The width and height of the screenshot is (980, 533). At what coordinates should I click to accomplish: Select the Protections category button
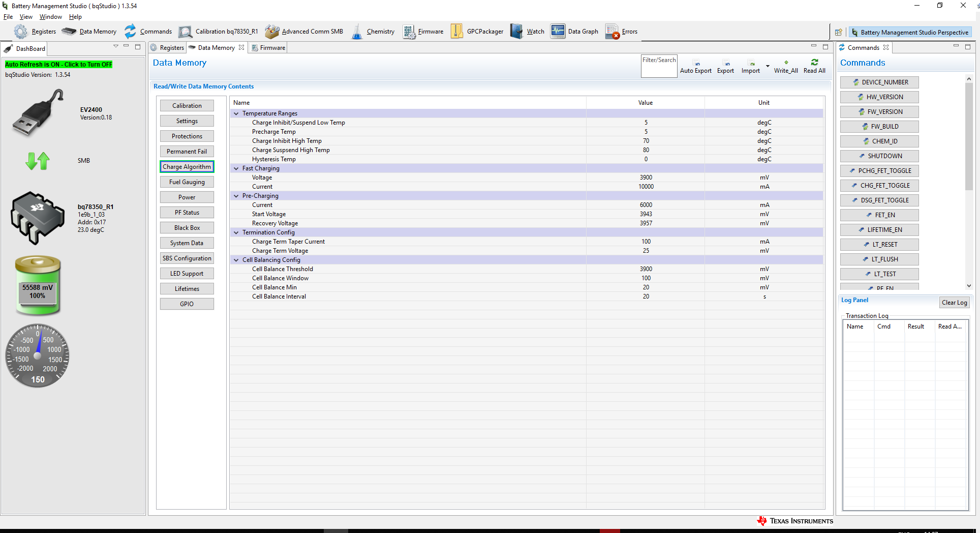(187, 136)
